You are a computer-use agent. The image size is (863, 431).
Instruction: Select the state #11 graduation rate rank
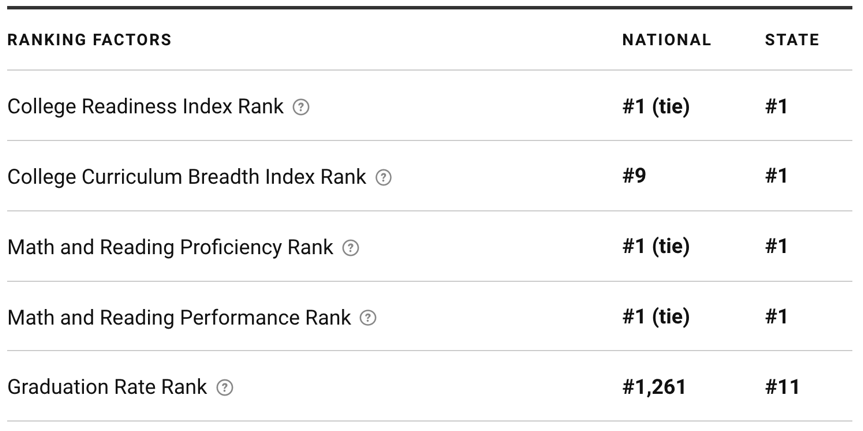[782, 387]
